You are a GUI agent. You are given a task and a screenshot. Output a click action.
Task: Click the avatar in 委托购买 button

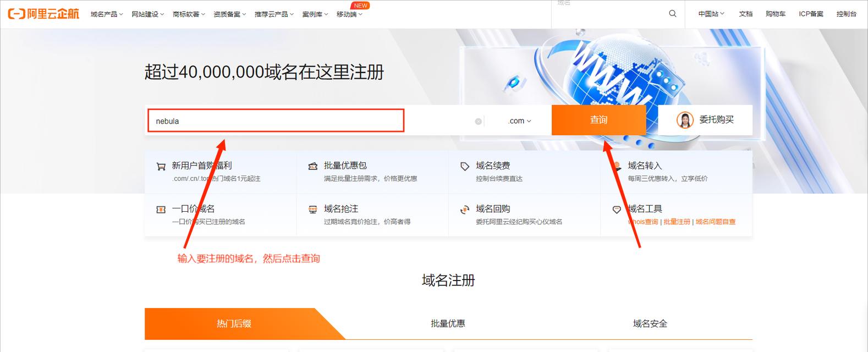(x=685, y=120)
